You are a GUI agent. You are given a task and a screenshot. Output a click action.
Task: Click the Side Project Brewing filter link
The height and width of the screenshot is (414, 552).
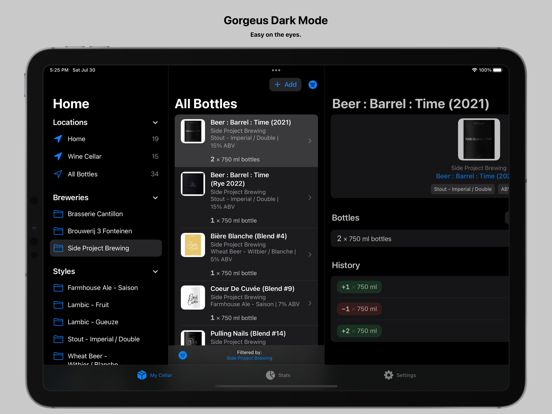(x=249, y=358)
